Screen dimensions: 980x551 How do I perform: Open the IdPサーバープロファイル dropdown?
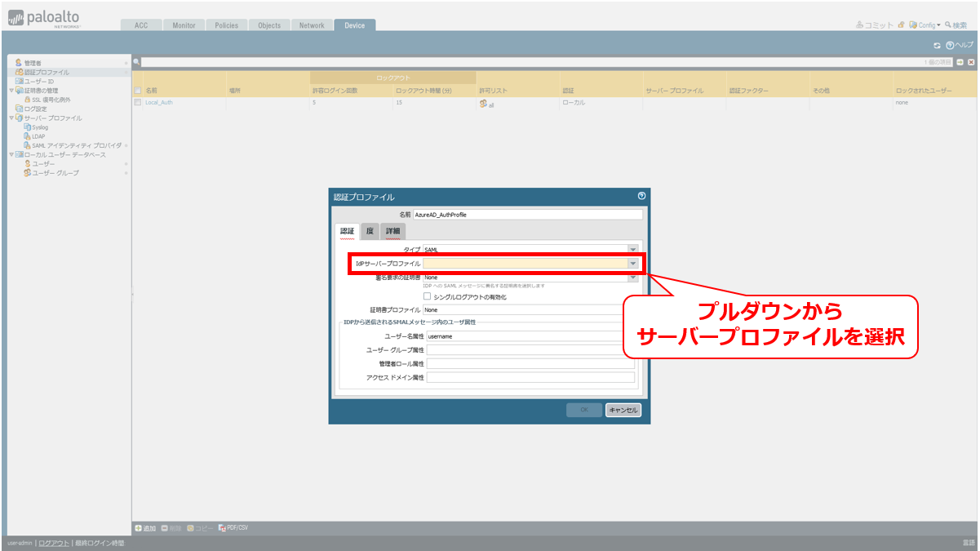(x=632, y=264)
